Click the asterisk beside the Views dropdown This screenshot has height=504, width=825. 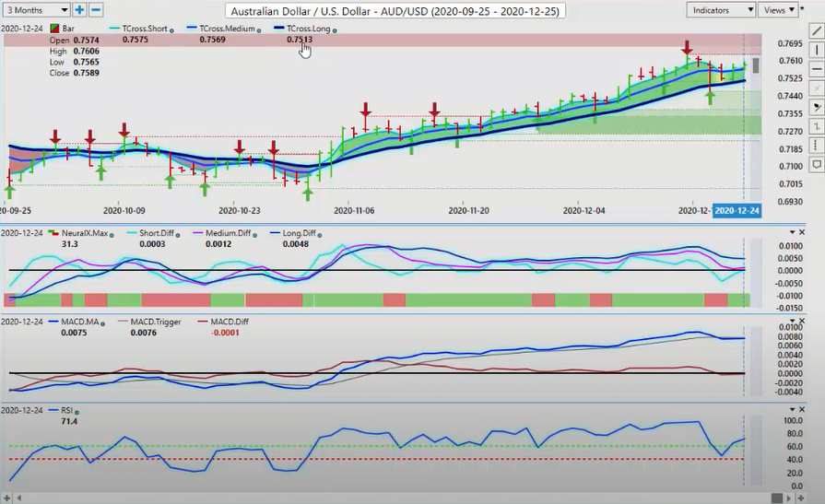(x=802, y=8)
